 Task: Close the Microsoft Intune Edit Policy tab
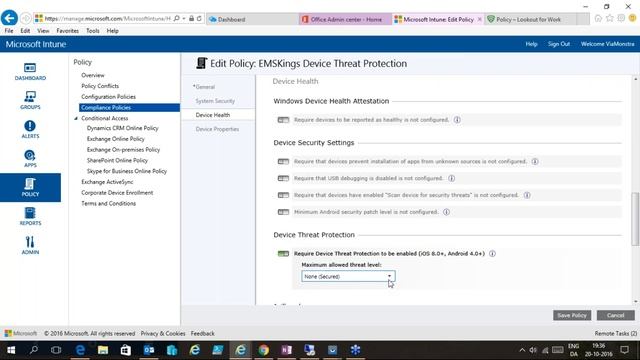480,19
